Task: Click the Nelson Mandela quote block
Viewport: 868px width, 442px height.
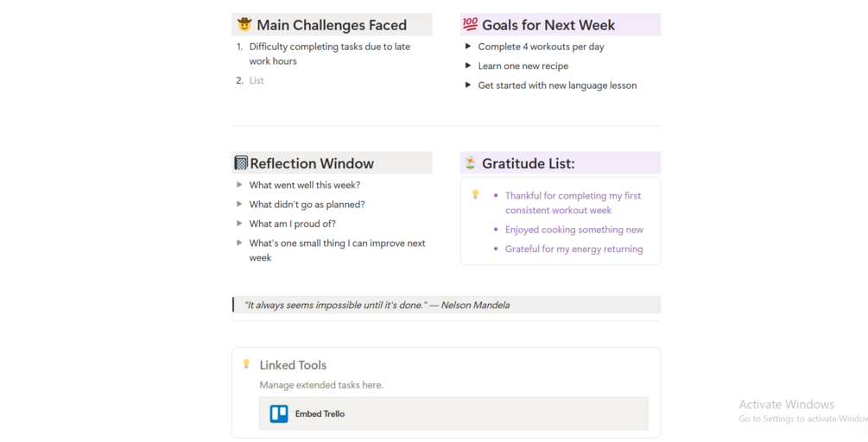Action: tap(447, 305)
